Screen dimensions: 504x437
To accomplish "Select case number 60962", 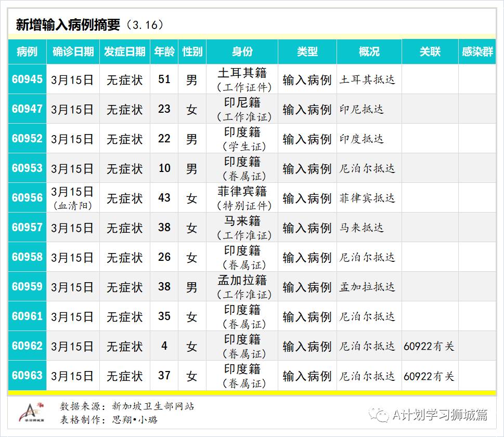I will tap(27, 346).
